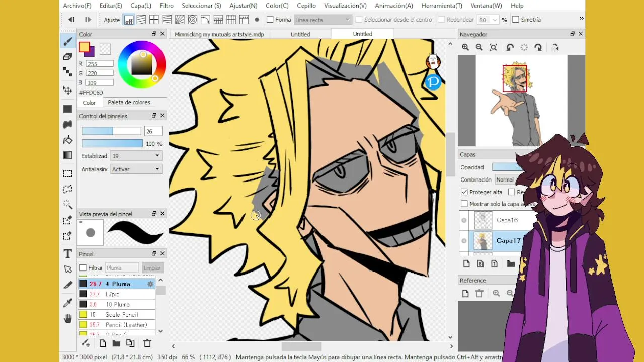Delete brush with trash icon in Pincel panel

(147, 343)
